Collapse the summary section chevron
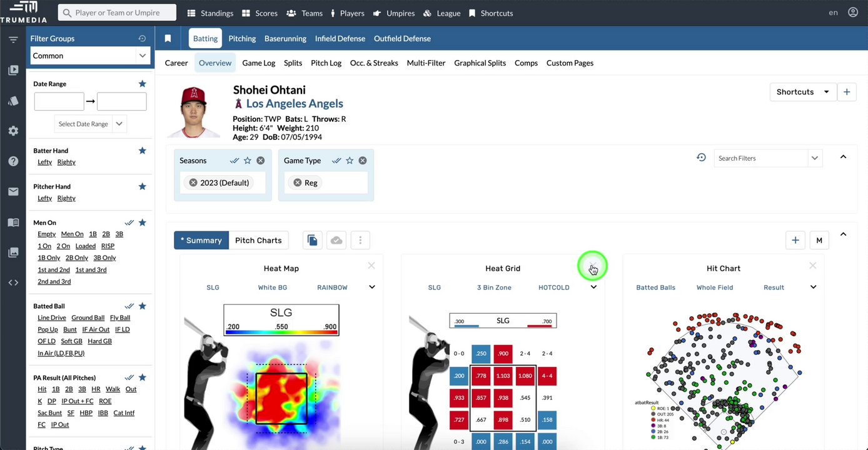This screenshot has height=450, width=868. [x=843, y=234]
